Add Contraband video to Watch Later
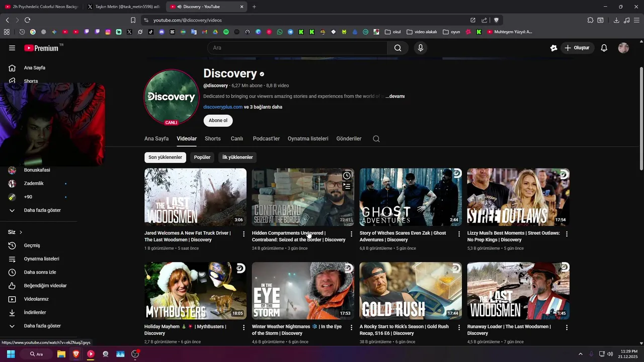The height and width of the screenshot is (362, 644). (347, 175)
